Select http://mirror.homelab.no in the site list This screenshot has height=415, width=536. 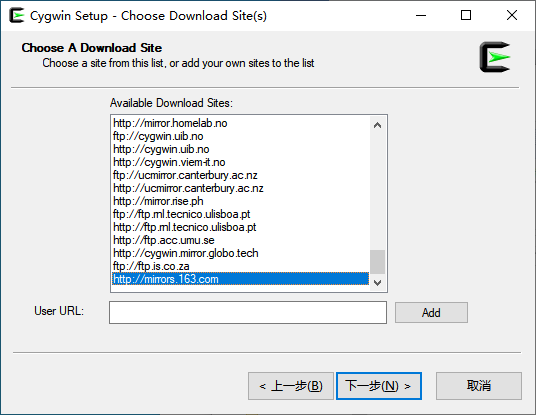(241, 123)
